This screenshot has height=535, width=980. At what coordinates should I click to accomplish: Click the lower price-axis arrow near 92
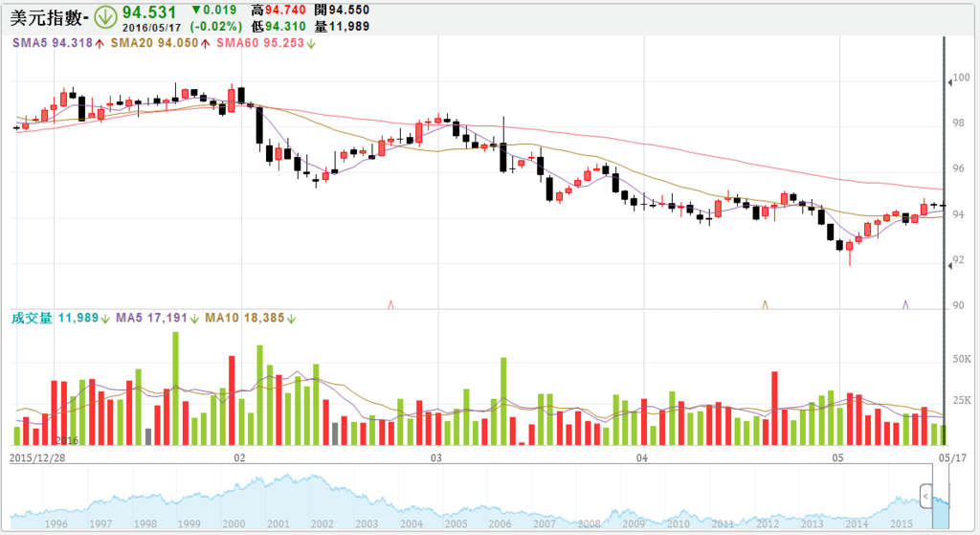(x=949, y=266)
